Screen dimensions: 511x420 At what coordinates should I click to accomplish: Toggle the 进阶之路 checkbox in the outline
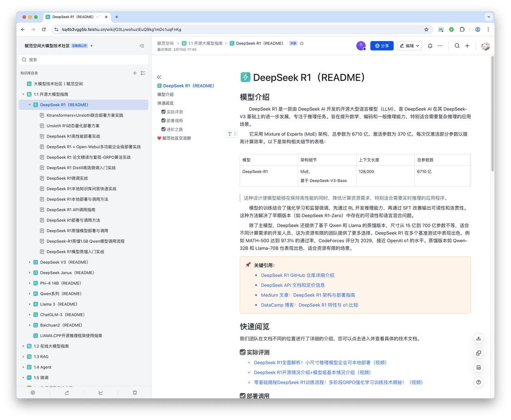click(x=163, y=129)
